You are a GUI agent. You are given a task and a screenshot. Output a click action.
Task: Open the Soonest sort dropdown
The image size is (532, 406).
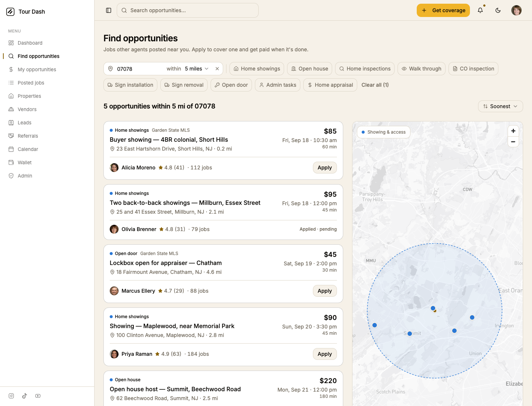point(501,106)
